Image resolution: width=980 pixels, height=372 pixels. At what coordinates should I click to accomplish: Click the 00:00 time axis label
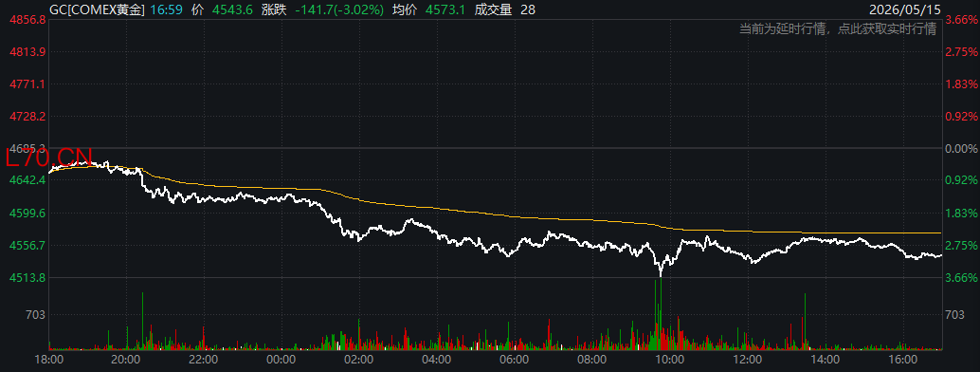pos(281,360)
